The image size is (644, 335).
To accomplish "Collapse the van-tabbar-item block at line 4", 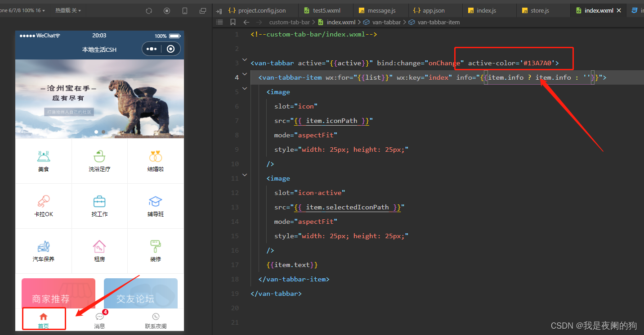I will 245,74.
